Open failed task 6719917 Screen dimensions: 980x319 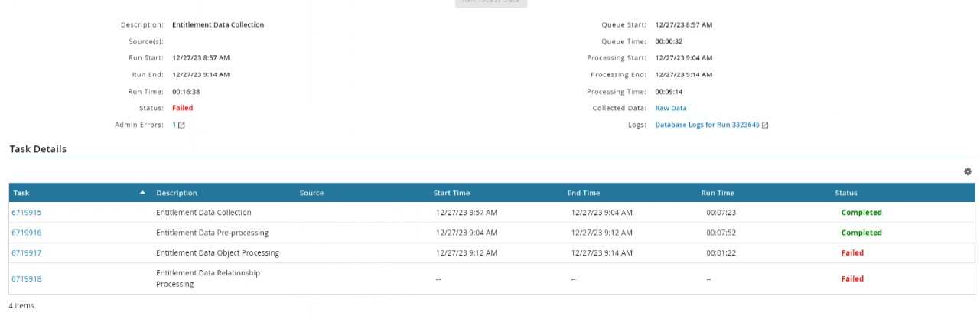click(x=27, y=253)
